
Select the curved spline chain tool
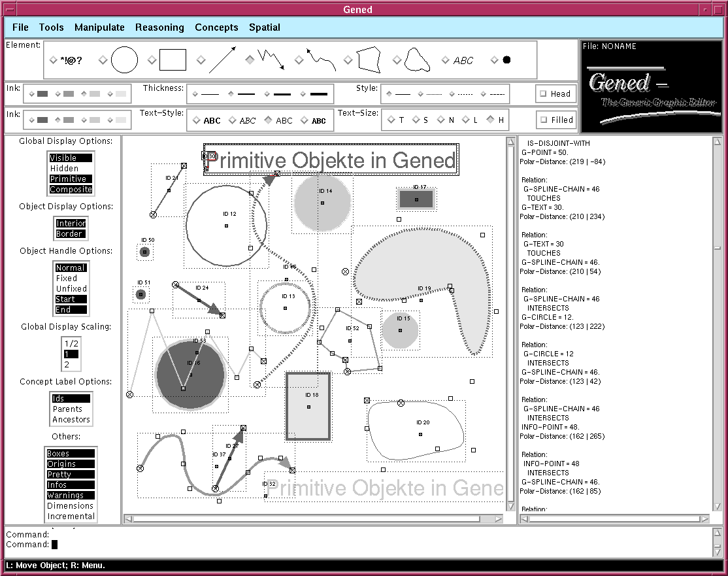click(315, 60)
